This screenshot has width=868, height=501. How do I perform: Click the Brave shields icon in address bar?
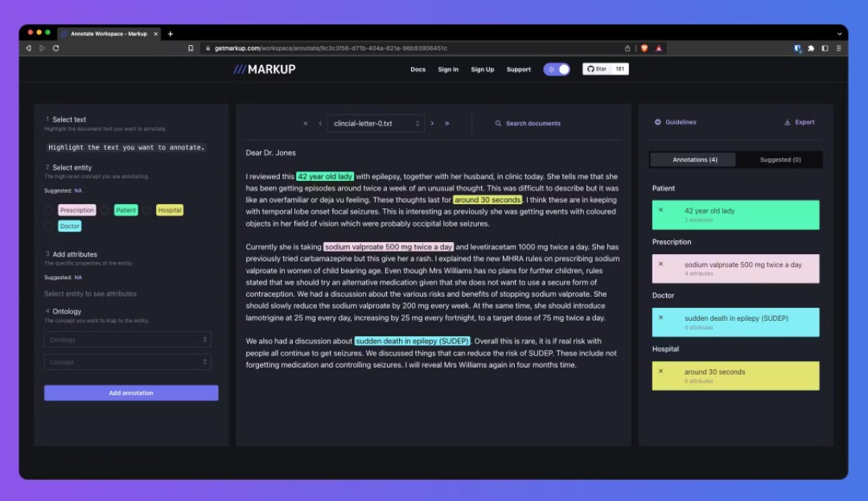point(644,48)
